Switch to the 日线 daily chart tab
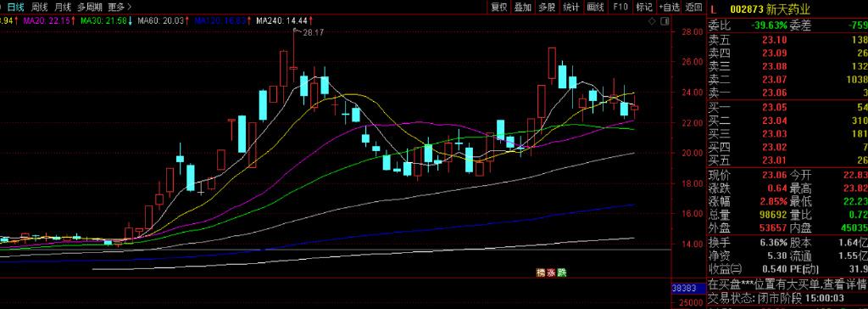Viewport: 868px width, 309px height. click(x=14, y=7)
